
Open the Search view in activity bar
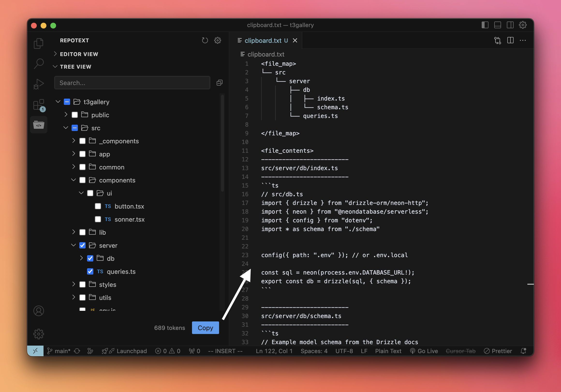coord(38,64)
